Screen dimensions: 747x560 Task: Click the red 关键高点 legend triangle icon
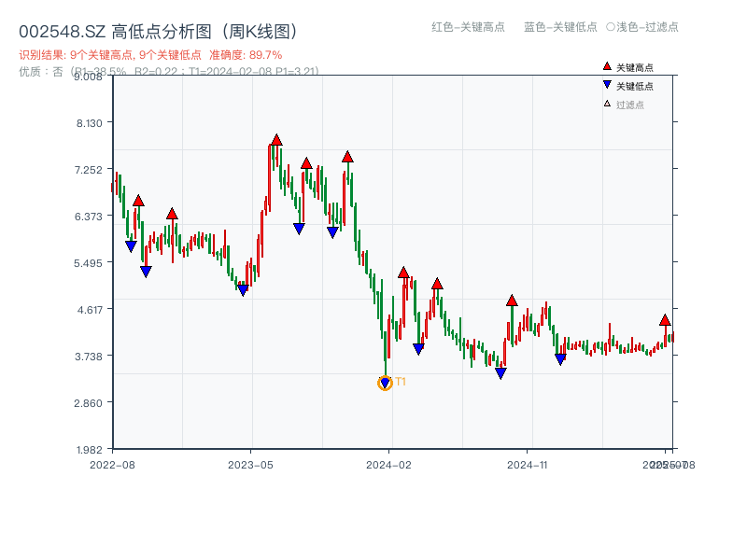click(x=605, y=67)
